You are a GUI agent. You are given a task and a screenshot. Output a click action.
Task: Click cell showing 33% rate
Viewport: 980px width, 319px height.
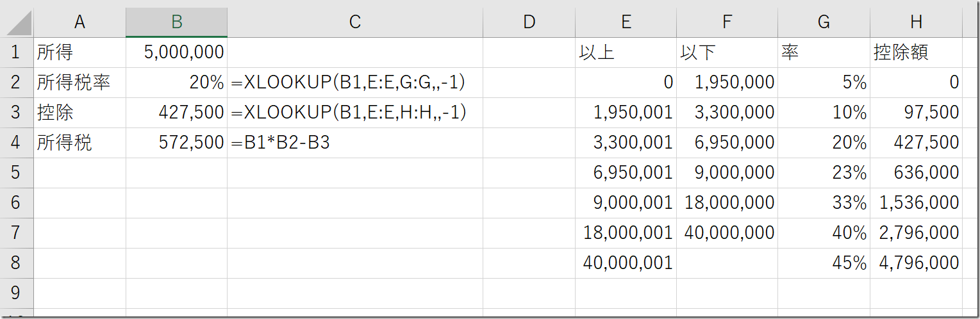click(x=824, y=203)
